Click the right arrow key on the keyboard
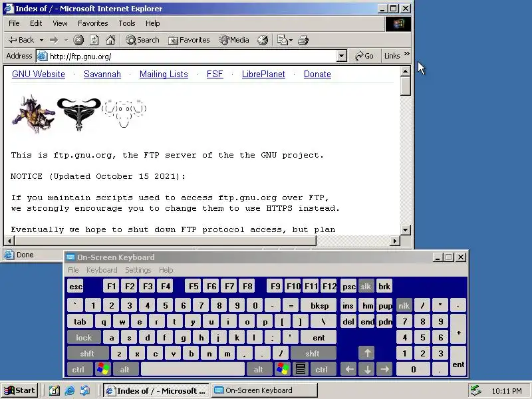This screenshot has height=399, width=532. point(385,370)
